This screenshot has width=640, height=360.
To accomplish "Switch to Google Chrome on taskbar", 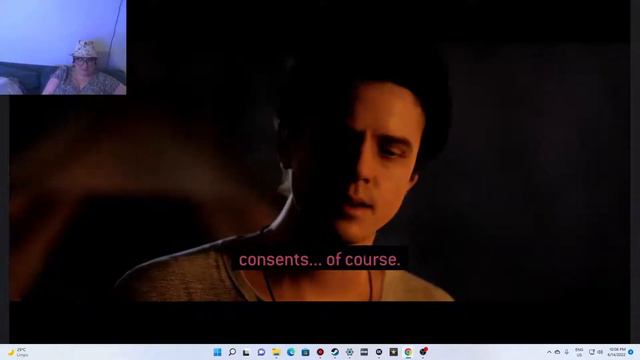I will coord(408,352).
